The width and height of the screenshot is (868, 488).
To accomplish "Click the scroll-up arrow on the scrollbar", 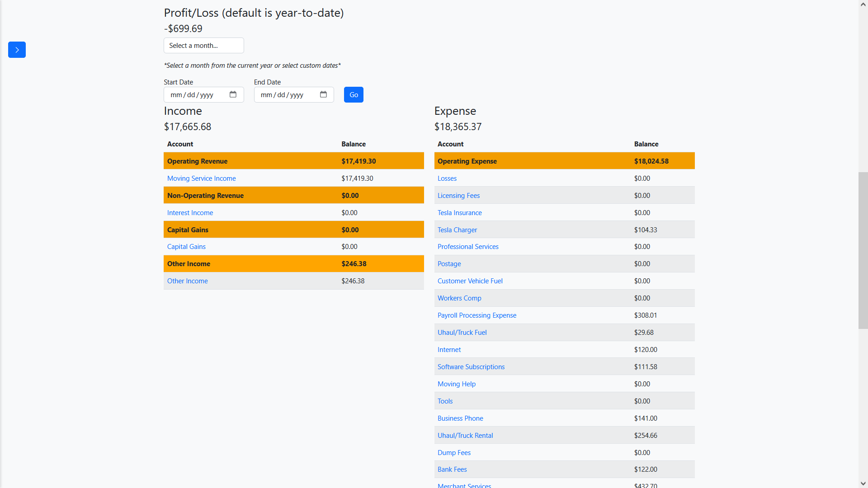I will (863, 4).
